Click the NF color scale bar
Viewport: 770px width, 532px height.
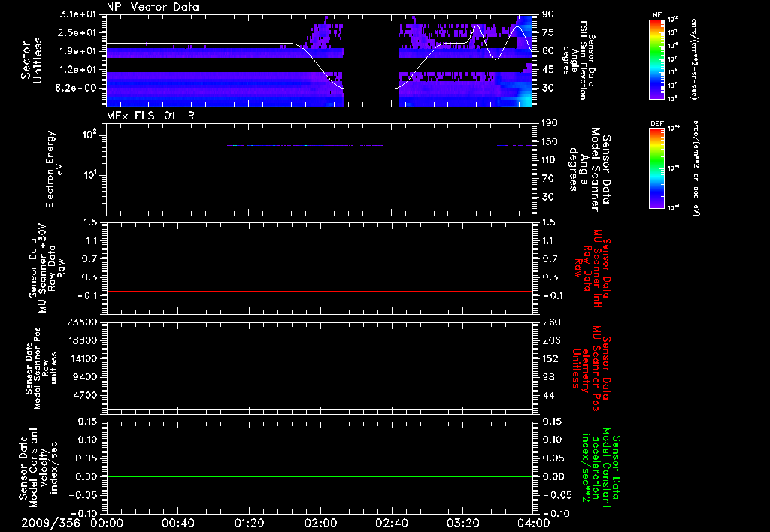coord(656,59)
